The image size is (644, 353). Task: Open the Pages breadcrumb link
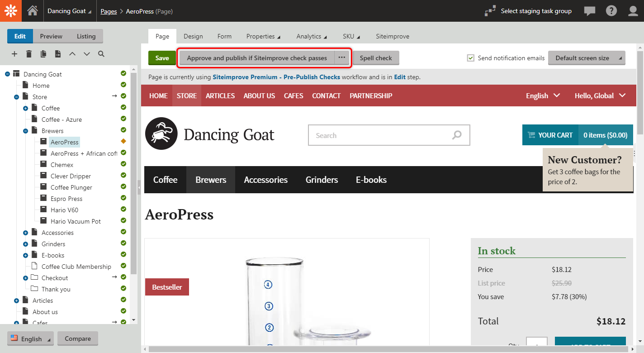tap(109, 11)
